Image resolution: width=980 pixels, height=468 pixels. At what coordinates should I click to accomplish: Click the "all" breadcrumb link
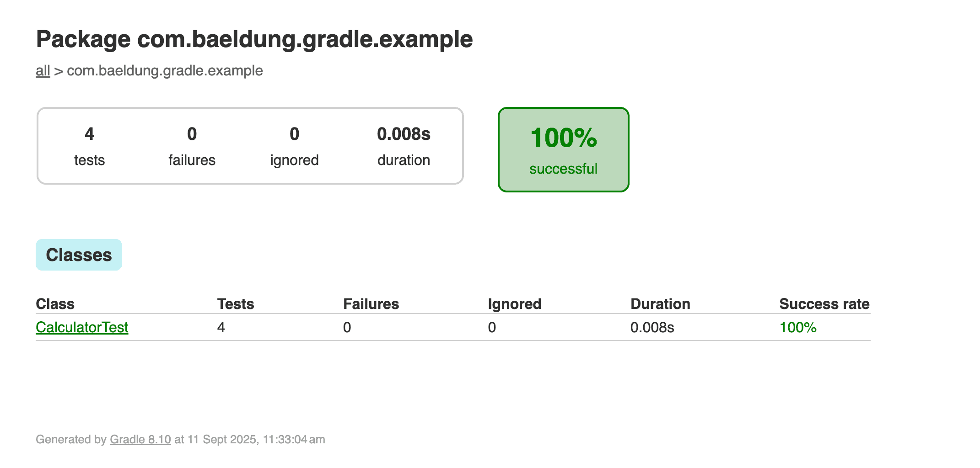tap(43, 71)
